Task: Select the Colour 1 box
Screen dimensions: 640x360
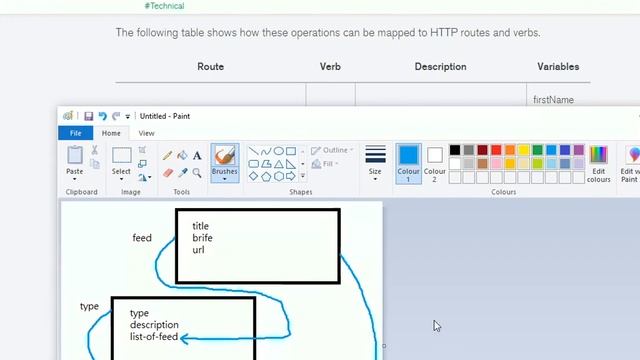Action: (x=408, y=164)
